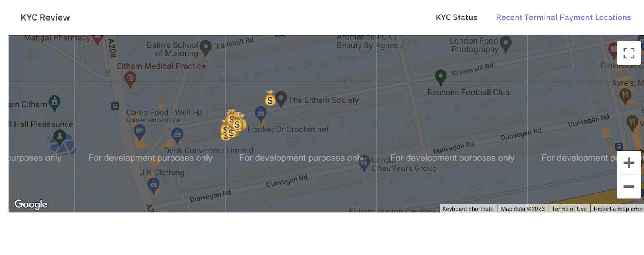Click the money bag marker beside The Eltham Society
The height and width of the screenshot is (255, 644).
[270, 98]
